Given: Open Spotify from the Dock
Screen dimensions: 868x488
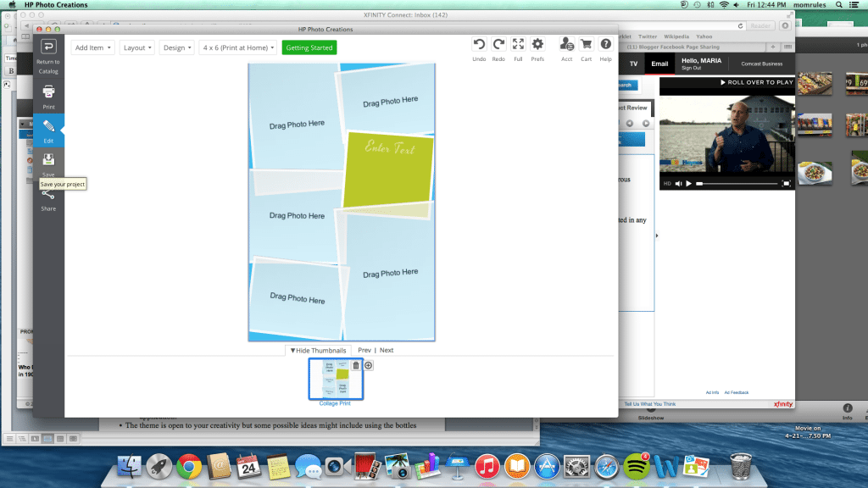Looking at the screenshot, I should pos(637,467).
